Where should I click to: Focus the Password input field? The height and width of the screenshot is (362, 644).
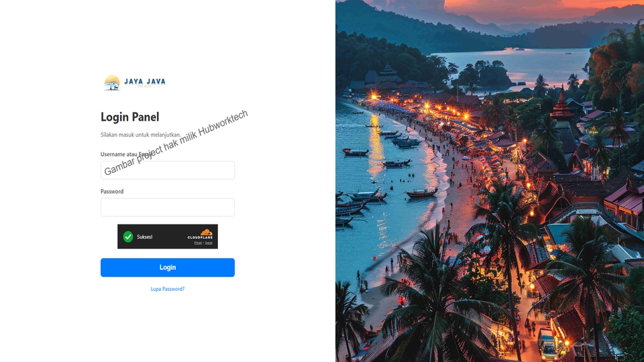point(168,207)
